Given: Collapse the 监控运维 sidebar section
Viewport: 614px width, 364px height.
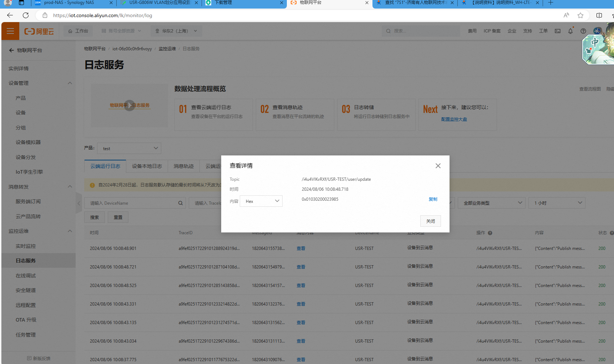Looking at the screenshot, I should point(70,231).
